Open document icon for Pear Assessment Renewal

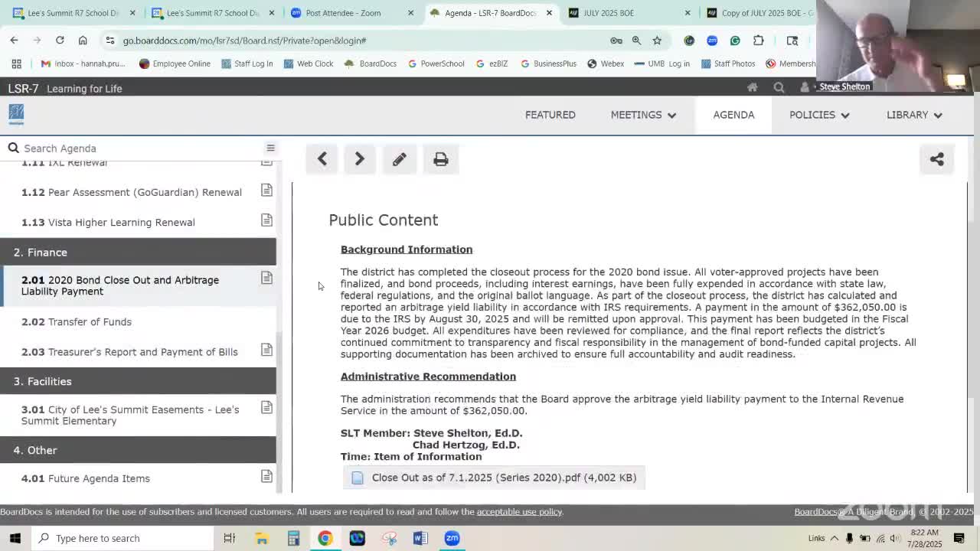pyautogui.click(x=266, y=190)
